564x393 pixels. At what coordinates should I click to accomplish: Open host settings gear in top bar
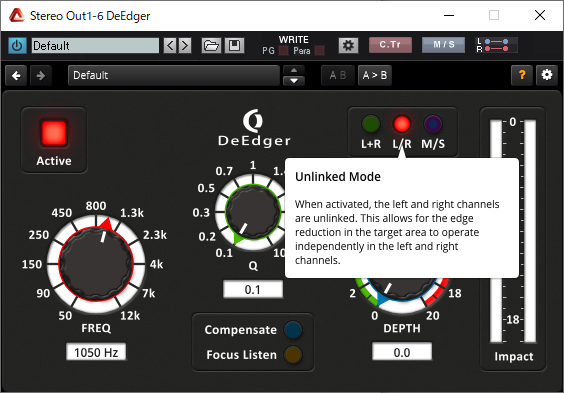pos(348,45)
